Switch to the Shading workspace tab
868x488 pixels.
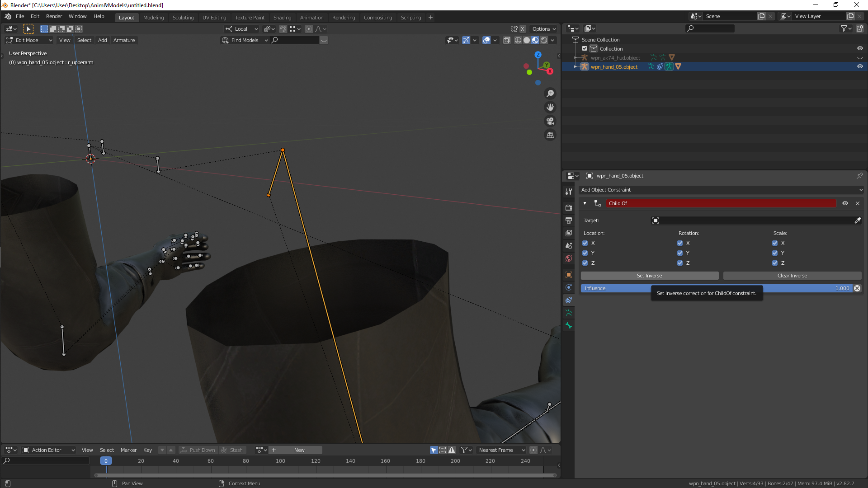coord(282,18)
